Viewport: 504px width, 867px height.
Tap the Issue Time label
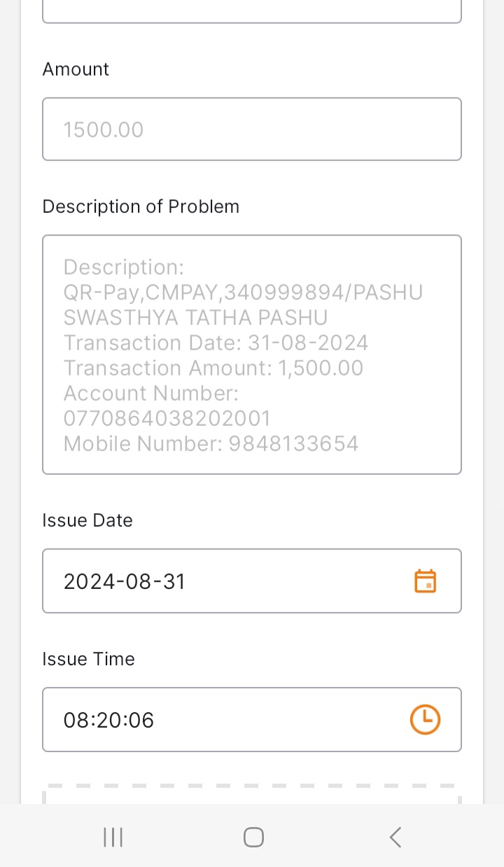point(88,659)
